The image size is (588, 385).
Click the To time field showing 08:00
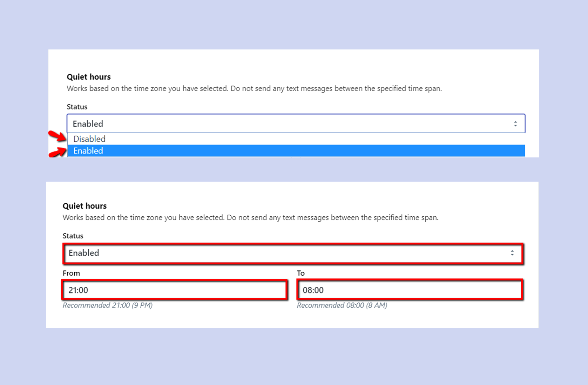[x=410, y=290]
